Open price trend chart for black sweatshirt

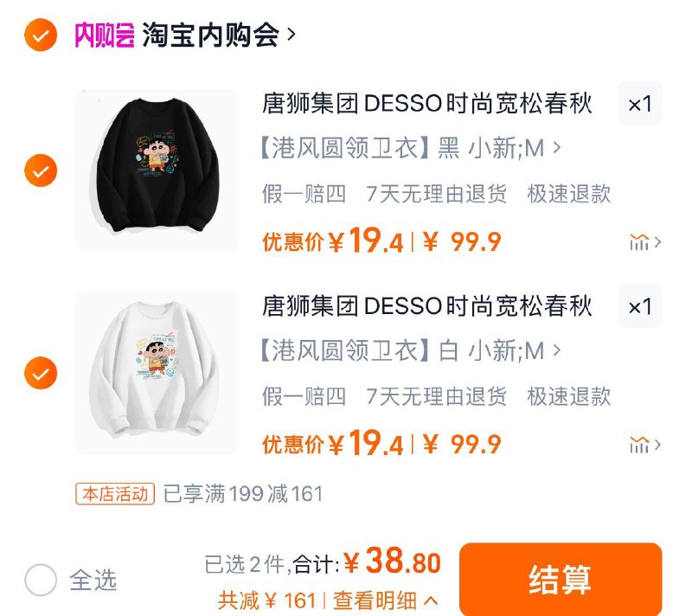pyautogui.click(x=644, y=242)
